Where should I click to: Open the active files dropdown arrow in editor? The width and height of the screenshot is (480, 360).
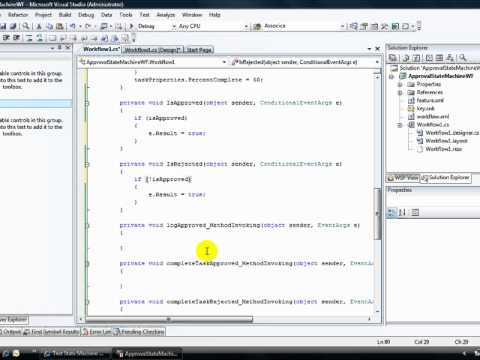pyautogui.click(x=369, y=49)
